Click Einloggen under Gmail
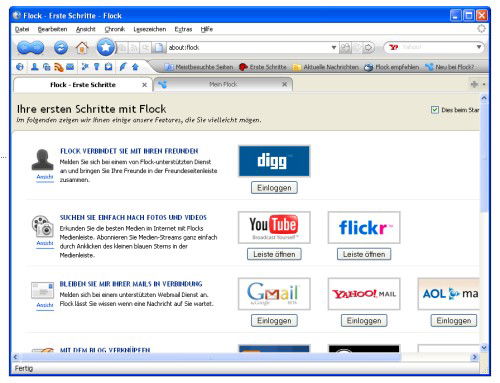The height and width of the screenshot is (383, 500). (274, 321)
